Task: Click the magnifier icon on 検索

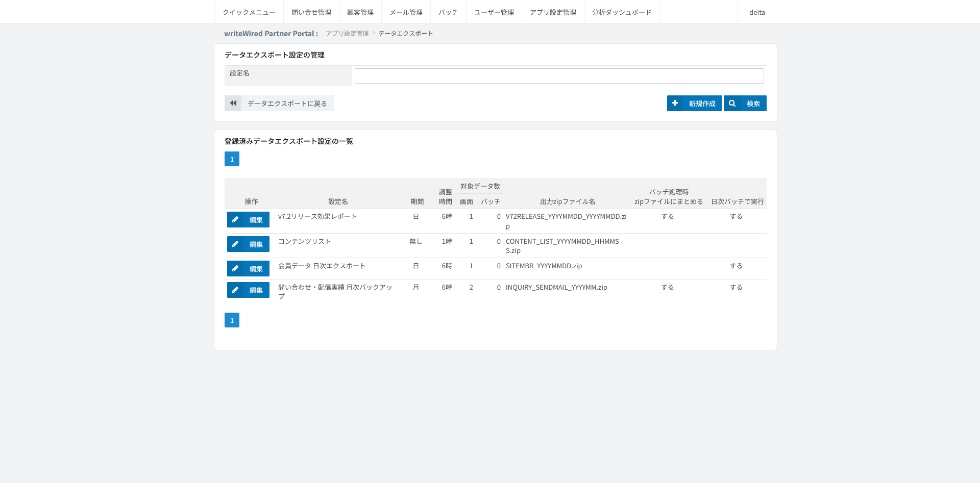Action: coord(732,103)
